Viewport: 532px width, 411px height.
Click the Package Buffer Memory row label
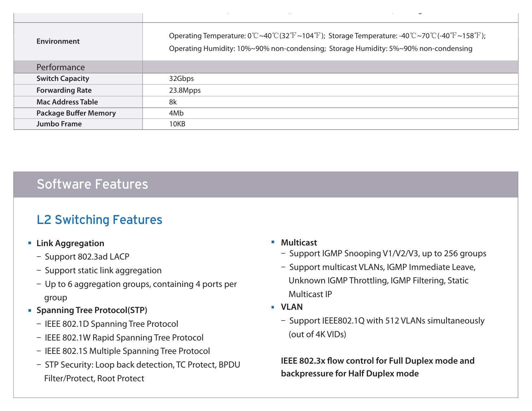point(76,113)
